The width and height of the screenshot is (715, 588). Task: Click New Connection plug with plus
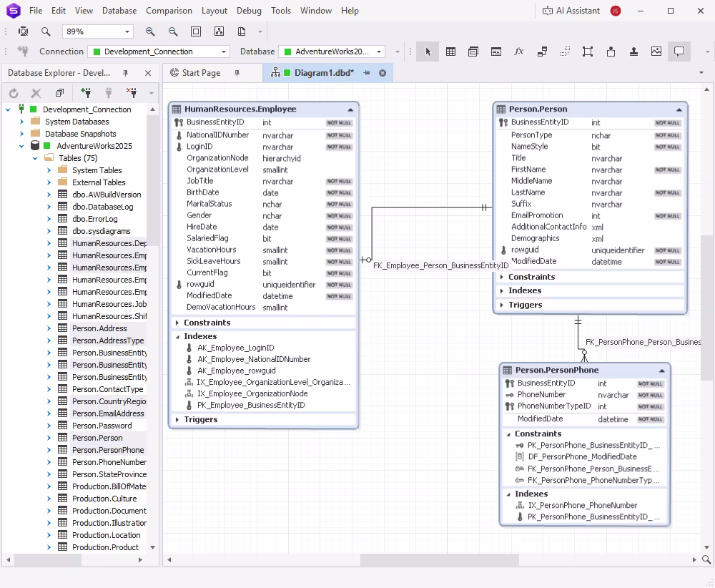(85, 93)
